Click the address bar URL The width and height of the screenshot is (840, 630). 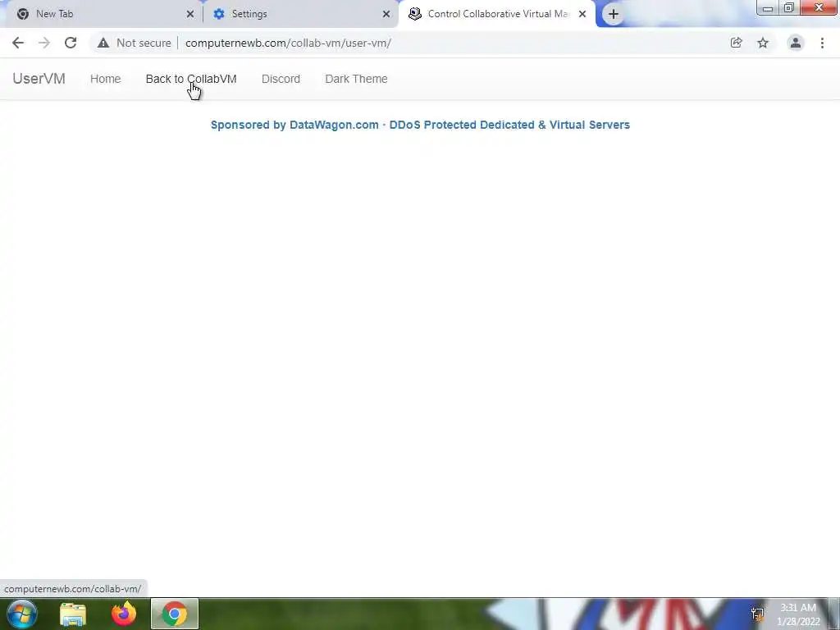[x=288, y=43]
